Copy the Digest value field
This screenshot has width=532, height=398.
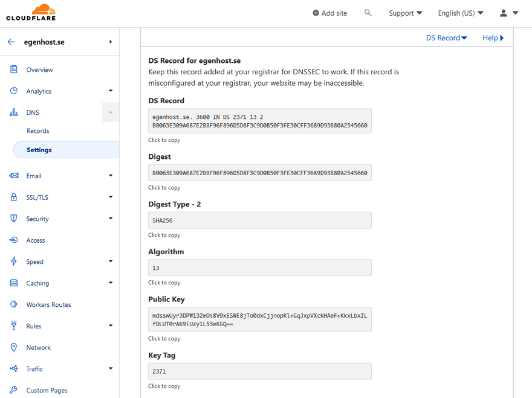pyautogui.click(x=260, y=173)
